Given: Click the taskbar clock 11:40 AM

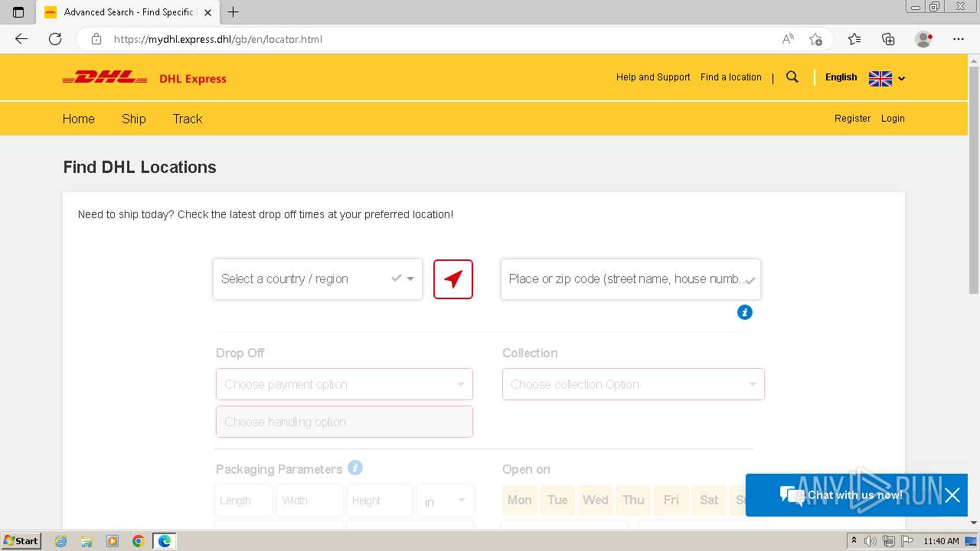Looking at the screenshot, I should (x=941, y=541).
